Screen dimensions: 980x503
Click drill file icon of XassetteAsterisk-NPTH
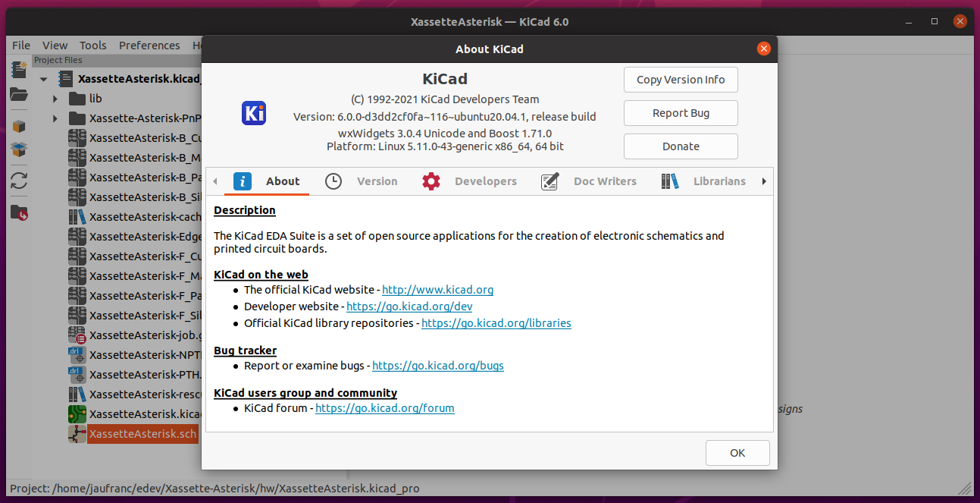(x=77, y=355)
